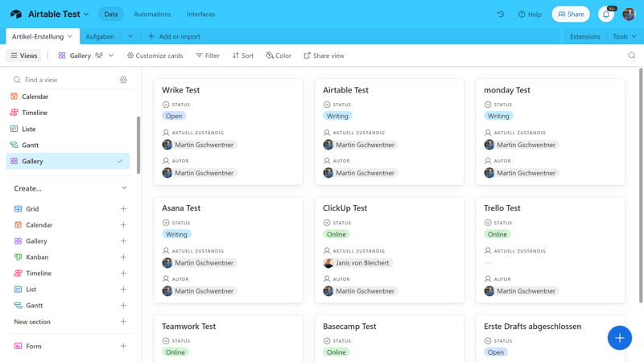Open notifications bell icon
The image size is (644, 362).
tap(606, 14)
